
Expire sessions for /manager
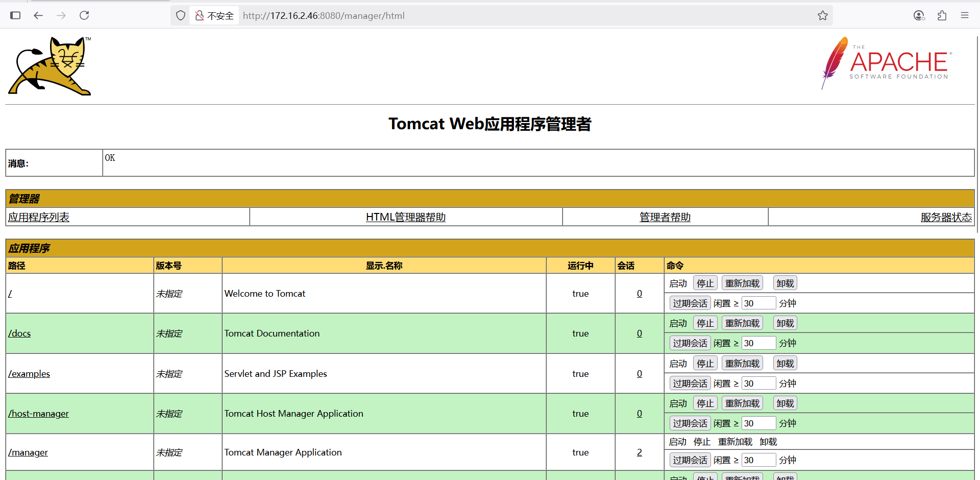click(x=690, y=460)
